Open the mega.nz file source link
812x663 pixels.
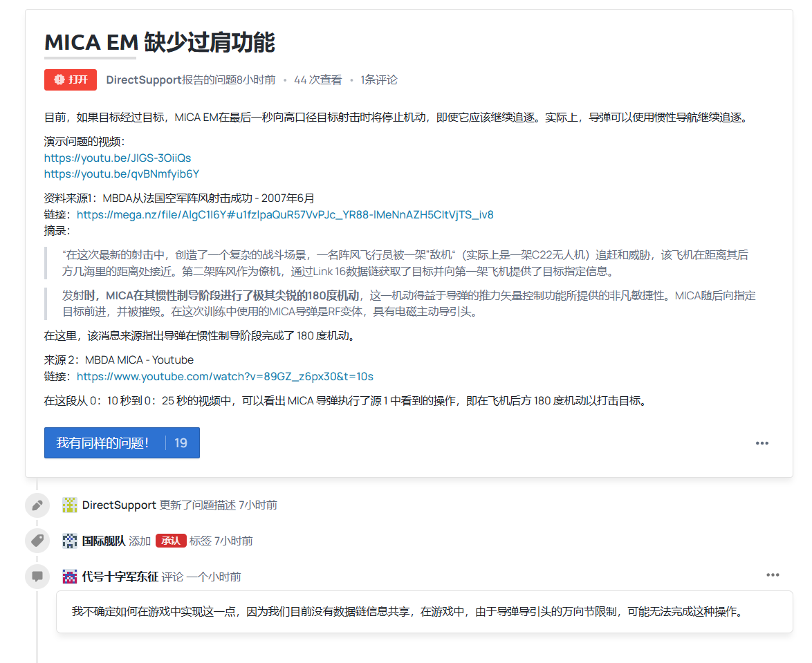(285, 215)
